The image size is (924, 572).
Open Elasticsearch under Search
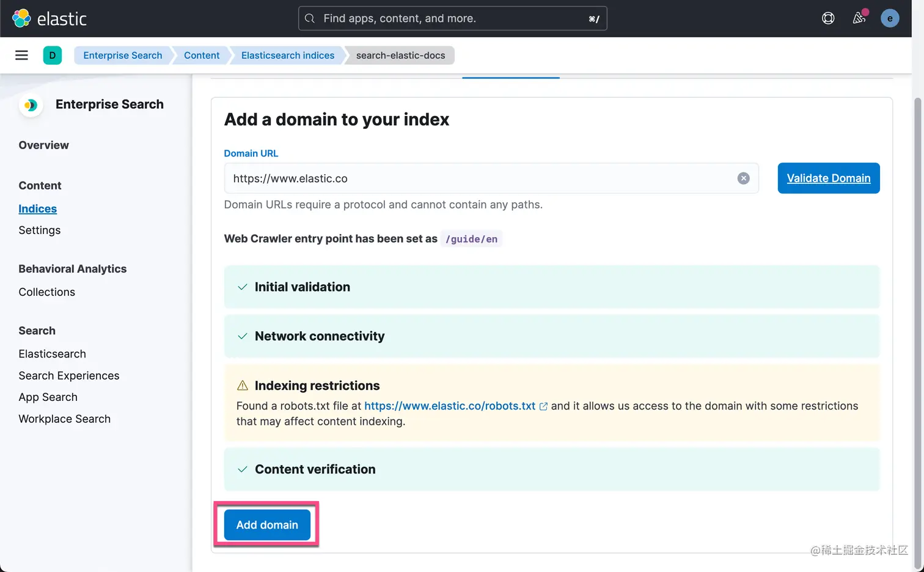point(53,354)
